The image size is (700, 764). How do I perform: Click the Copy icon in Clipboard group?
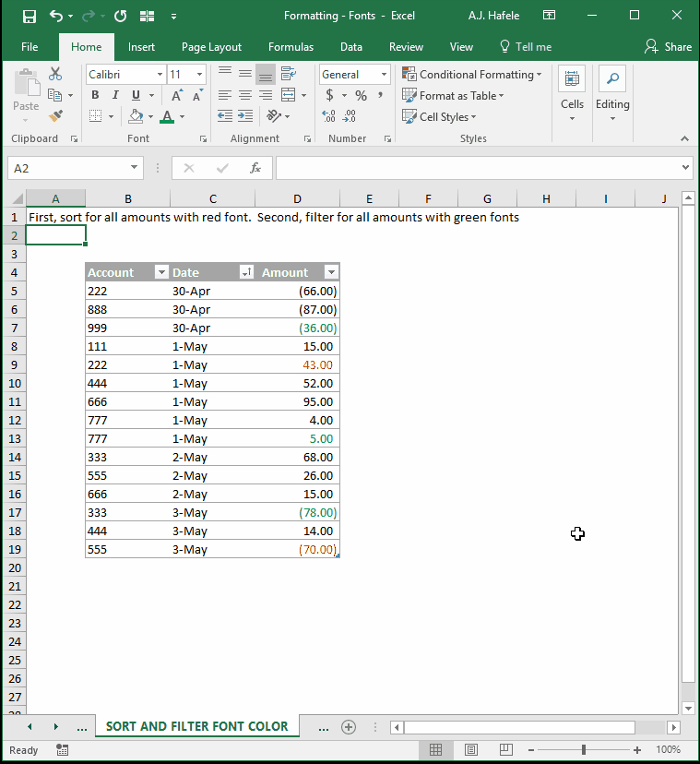tap(55, 95)
